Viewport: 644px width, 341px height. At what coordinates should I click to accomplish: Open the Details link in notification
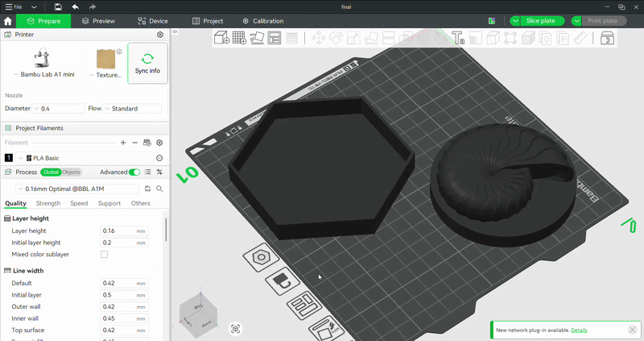tap(579, 330)
